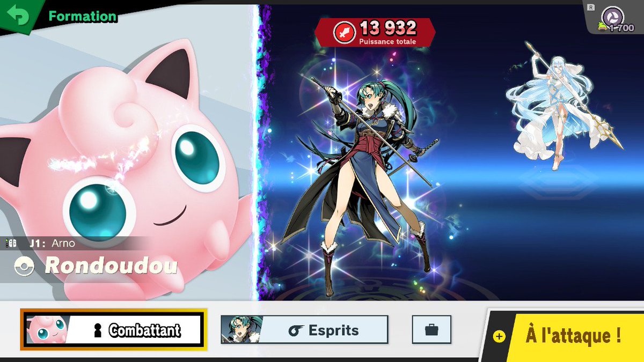644x362 pixels.
Task: Click the Formation title label
Action: 82,16
